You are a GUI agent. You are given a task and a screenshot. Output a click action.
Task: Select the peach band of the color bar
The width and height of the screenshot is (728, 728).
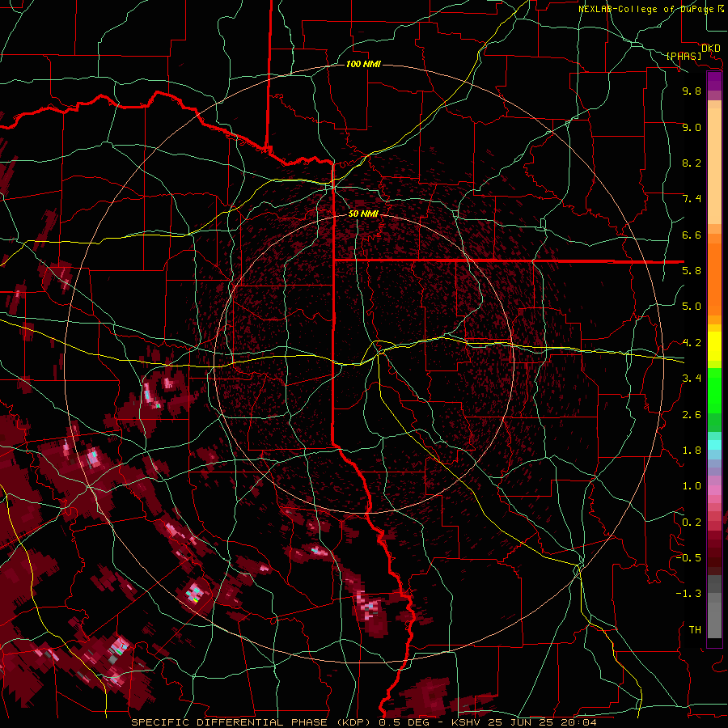pos(714,166)
